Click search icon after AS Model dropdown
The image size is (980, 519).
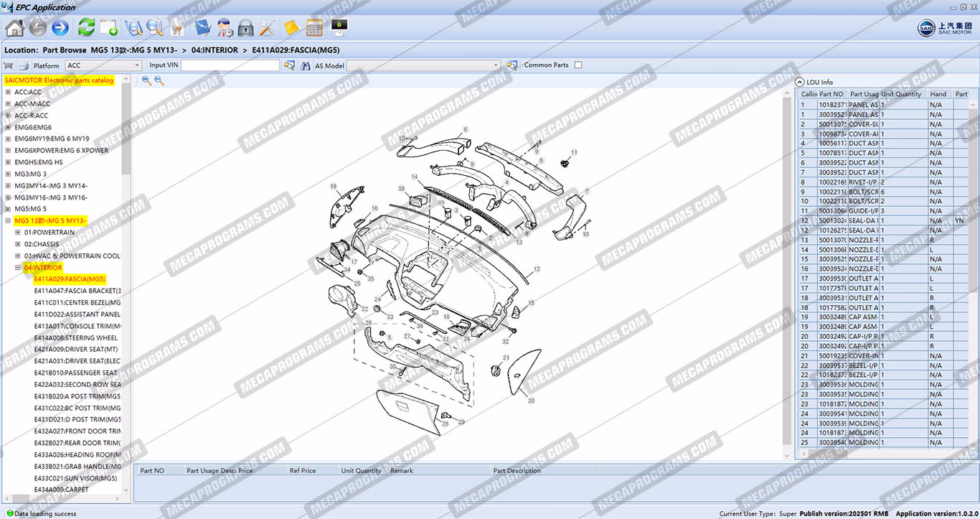pyautogui.click(x=512, y=65)
